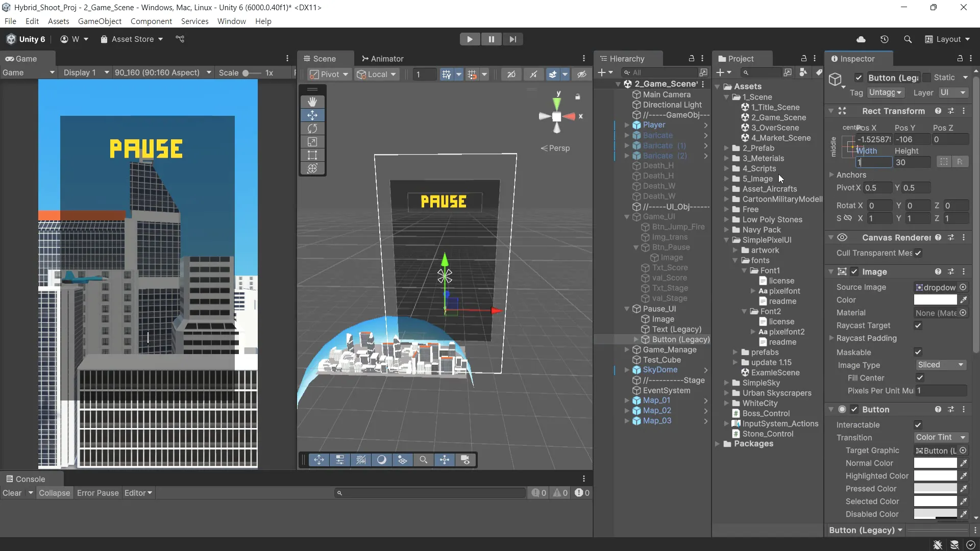Disable the Interactable checkbox
Viewport: 980px width, 551px height.
click(918, 425)
